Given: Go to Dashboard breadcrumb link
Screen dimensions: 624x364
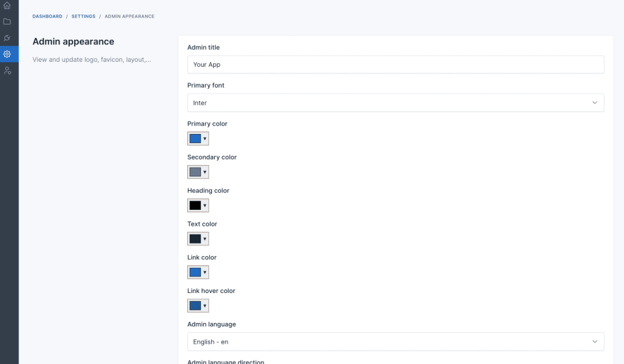Looking at the screenshot, I should (x=47, y=17).
